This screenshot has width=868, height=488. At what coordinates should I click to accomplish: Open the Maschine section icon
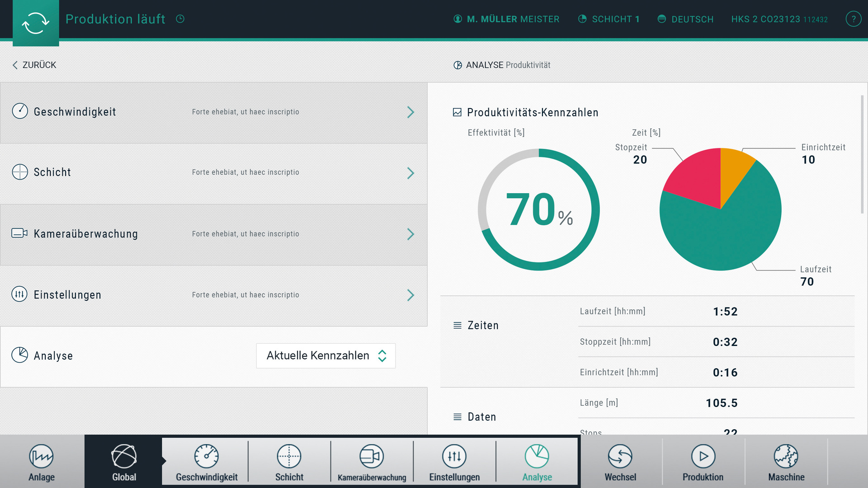[x=786, y=456]
